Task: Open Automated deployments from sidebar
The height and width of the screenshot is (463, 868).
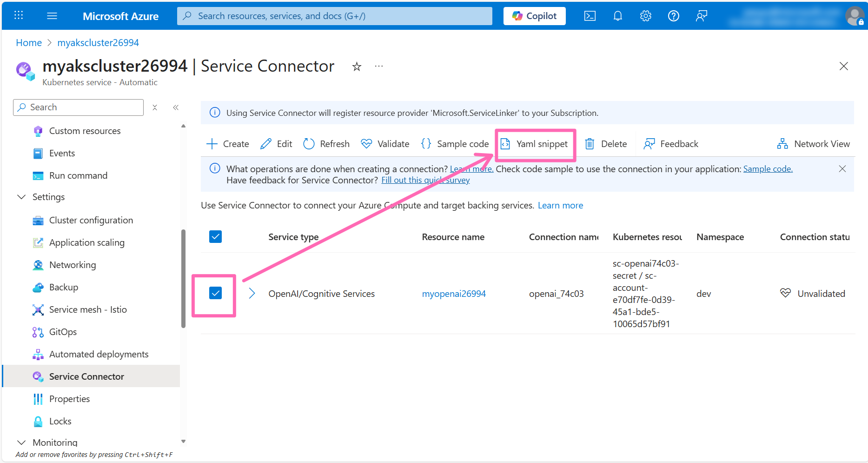Action: point(99,354)
